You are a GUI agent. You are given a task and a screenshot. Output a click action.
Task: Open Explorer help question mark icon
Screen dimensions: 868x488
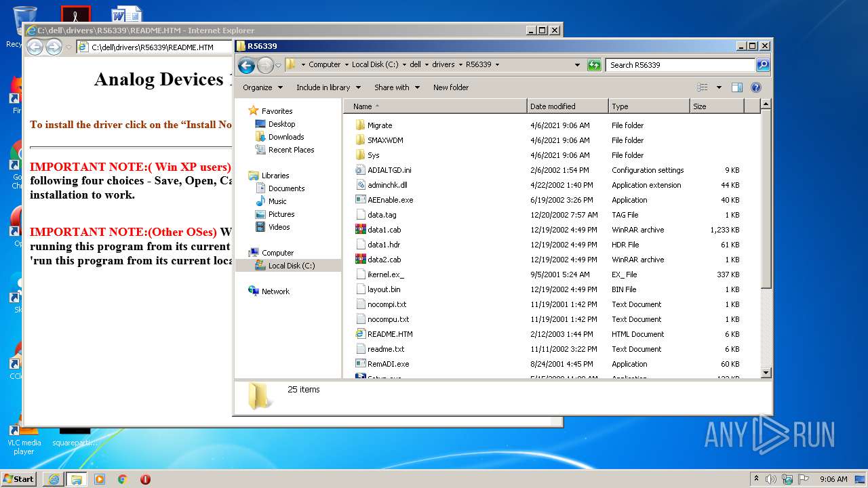click(756, 87)
